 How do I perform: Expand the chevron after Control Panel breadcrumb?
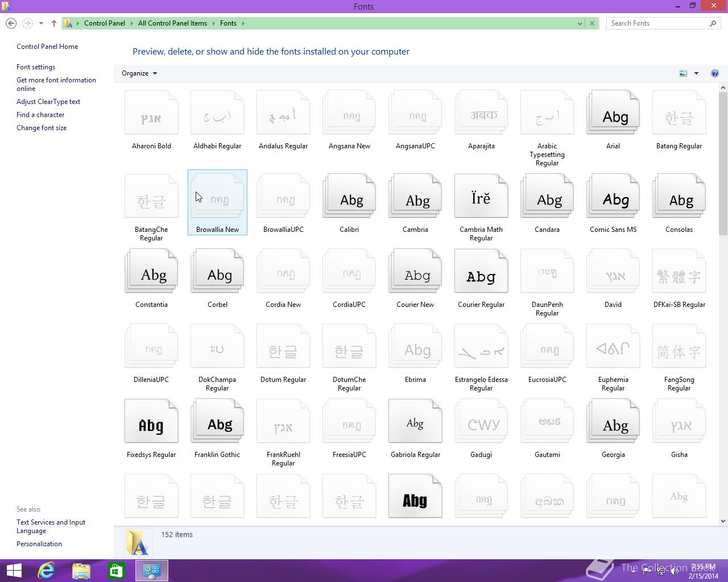pos(131,23)
